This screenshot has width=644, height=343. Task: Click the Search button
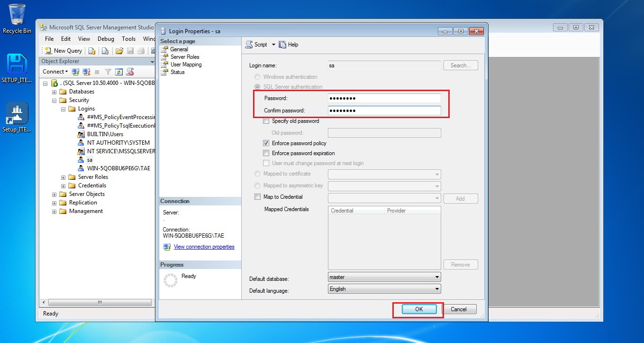pos(461,65)
